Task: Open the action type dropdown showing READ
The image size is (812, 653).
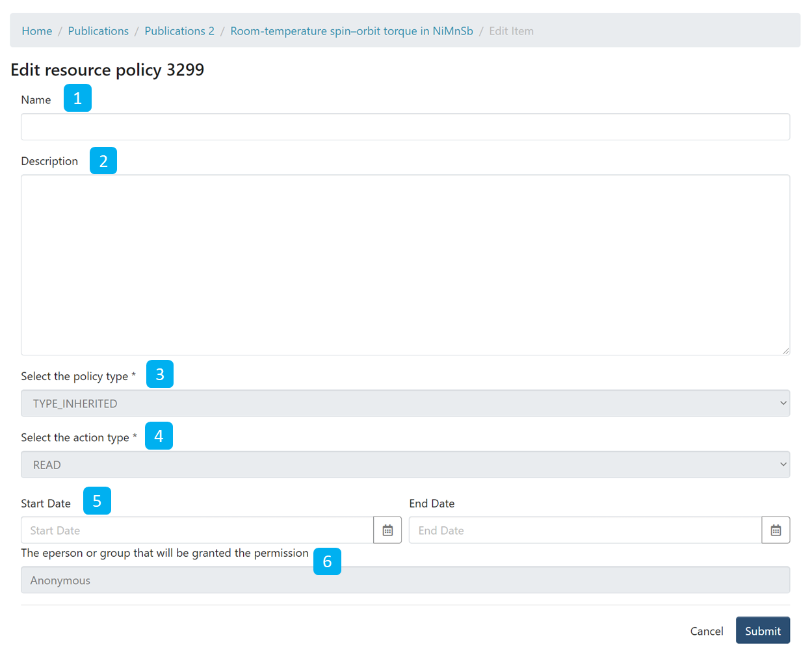Action: [405, 465]
